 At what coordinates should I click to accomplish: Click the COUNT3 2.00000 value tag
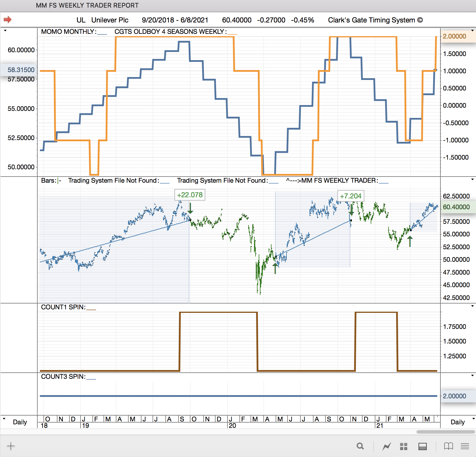click(x=458, y=396)
